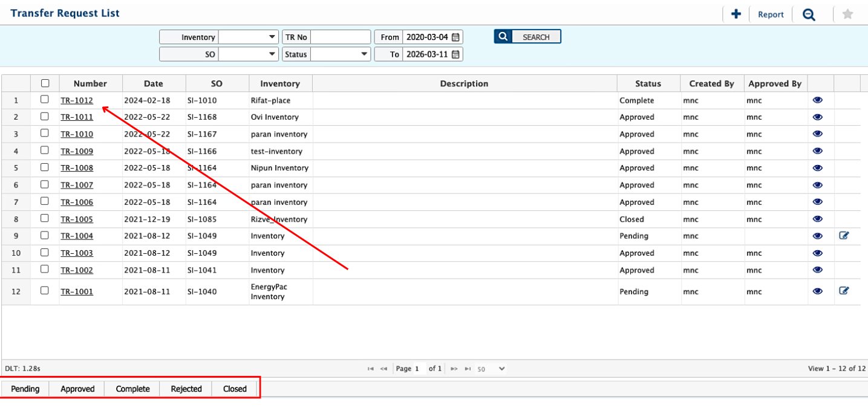Tick the checkbox for TR-1011

click(45, 117)
